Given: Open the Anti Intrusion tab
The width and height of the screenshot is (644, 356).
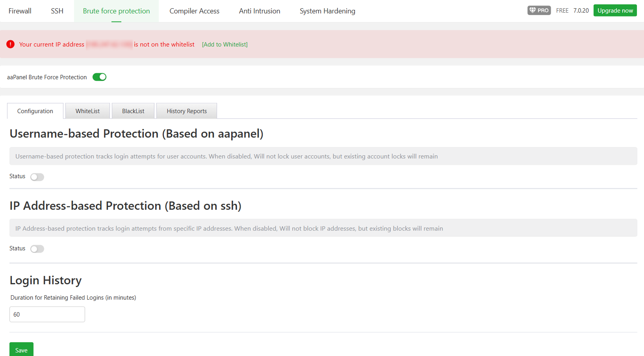Looking at the screenshot, I should coord(260,11).
